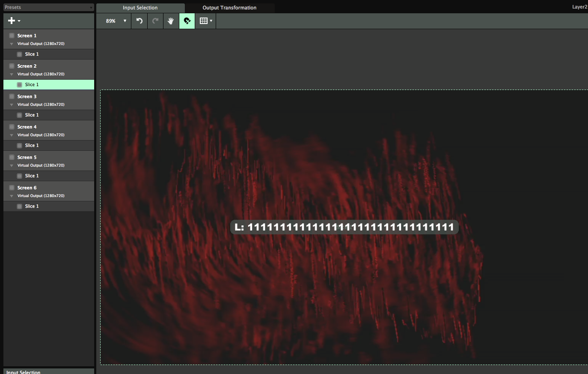Enable the Screen 3 checkbox
Viewport: 588px width, 374px height.
pos(12,96)
